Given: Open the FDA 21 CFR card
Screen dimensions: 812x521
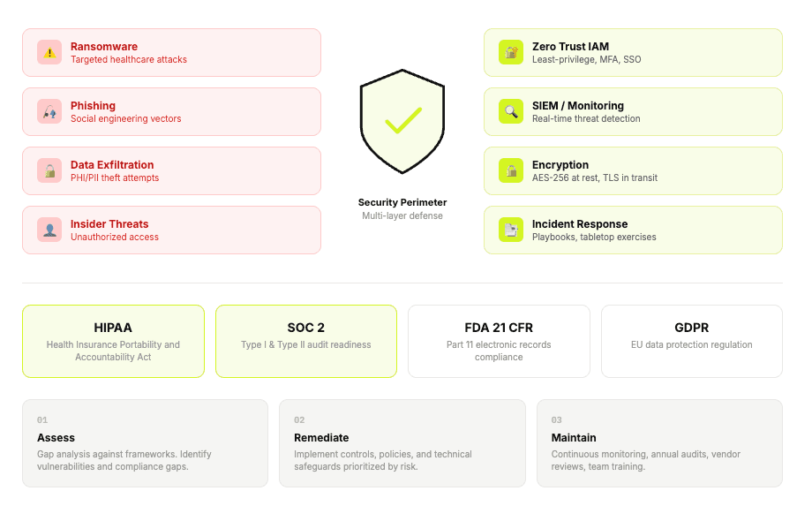Looking at the screenshot, I should (499, 341).
